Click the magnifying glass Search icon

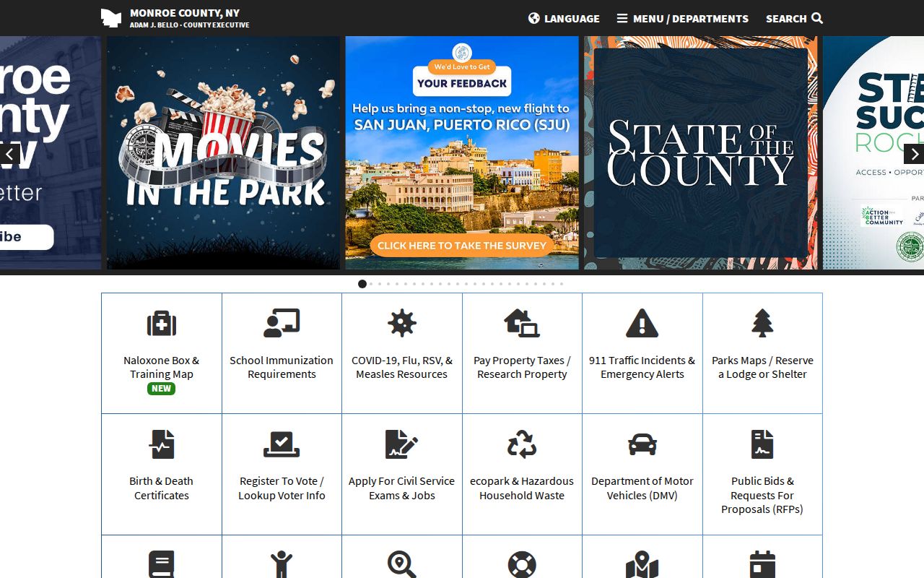pos(817,18)
